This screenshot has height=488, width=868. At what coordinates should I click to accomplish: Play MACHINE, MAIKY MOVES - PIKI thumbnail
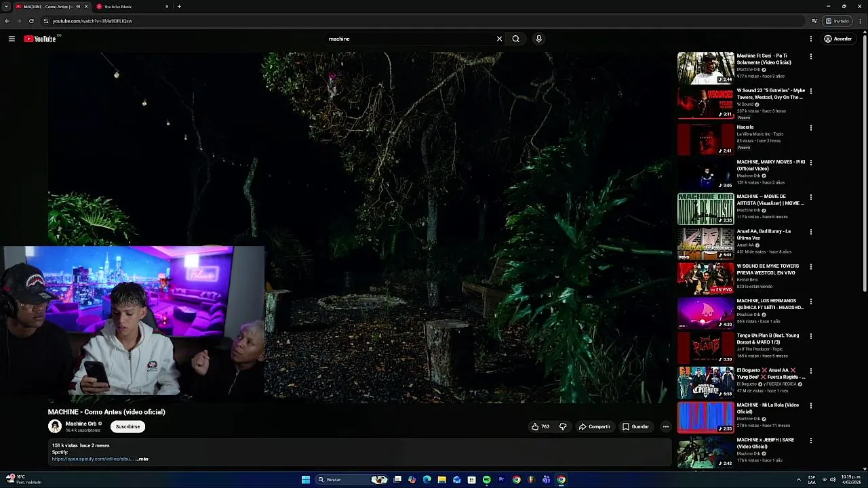[x=705, y=173]
